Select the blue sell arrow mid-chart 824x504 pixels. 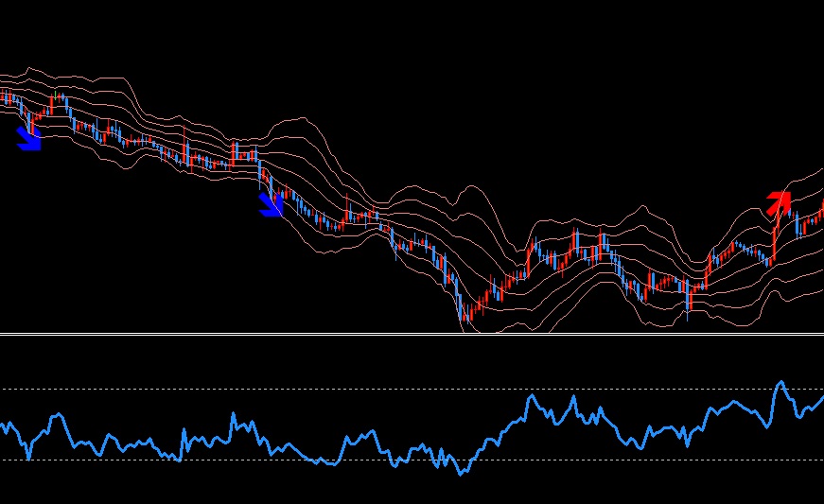click(x=272, y=204)
